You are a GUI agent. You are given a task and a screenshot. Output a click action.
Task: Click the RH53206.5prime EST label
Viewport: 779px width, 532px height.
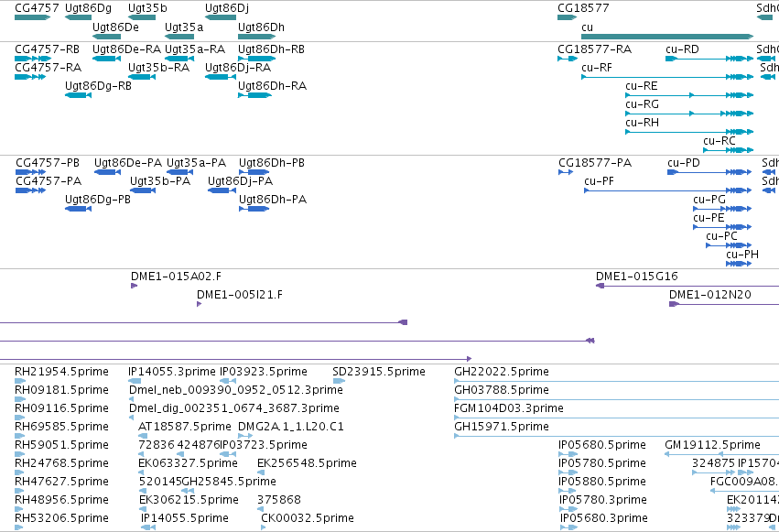click(x=61, y=518)
